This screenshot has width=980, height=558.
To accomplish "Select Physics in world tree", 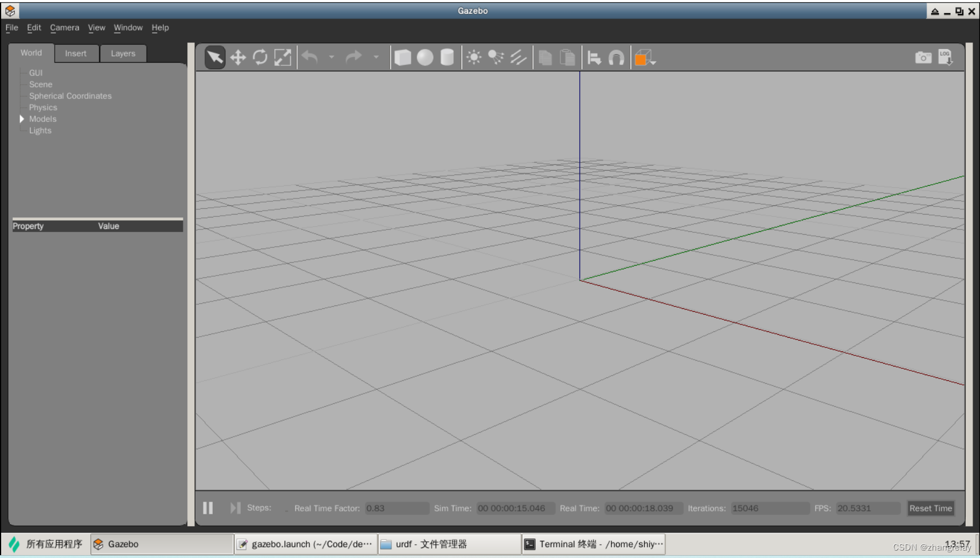I will click(43, 108).
